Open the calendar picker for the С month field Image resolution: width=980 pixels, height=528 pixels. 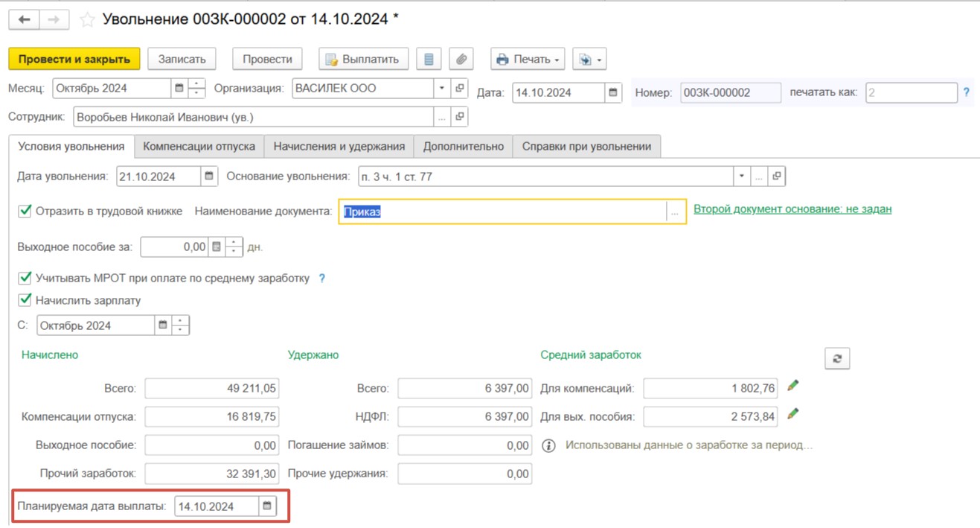pyautogui.click(x=163, y=325)
